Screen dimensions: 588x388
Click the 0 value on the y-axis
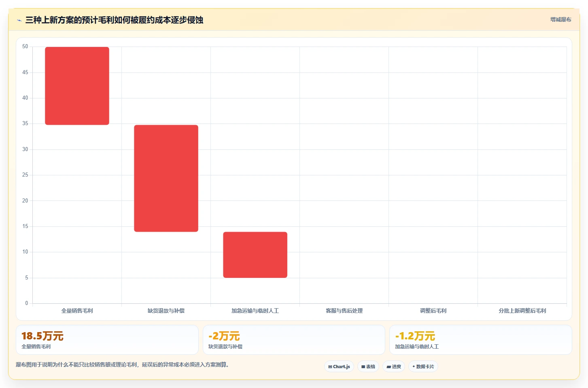click(x=27, y=303)
